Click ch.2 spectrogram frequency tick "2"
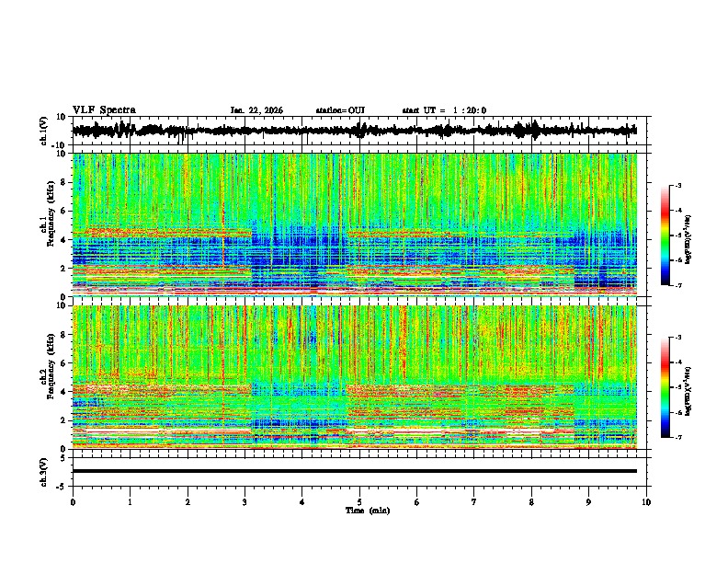This screenshot has width=728, height=563. 63,420
